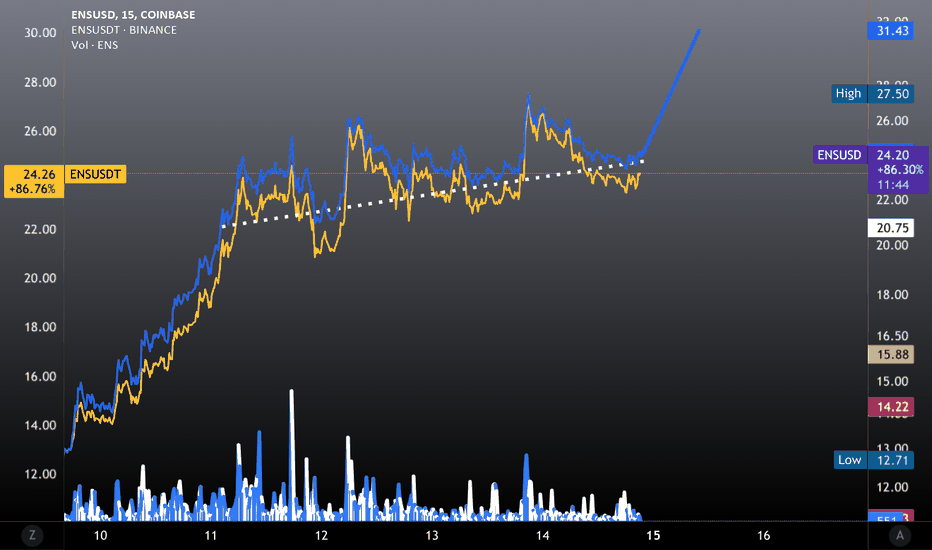Click the Low label tag
This screenshot has width=932, height=550.
tap(850, 460)
